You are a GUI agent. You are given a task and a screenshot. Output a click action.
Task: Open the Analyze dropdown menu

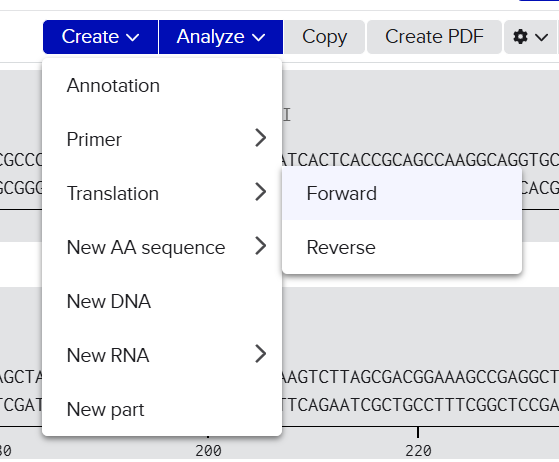click(221, 37)
